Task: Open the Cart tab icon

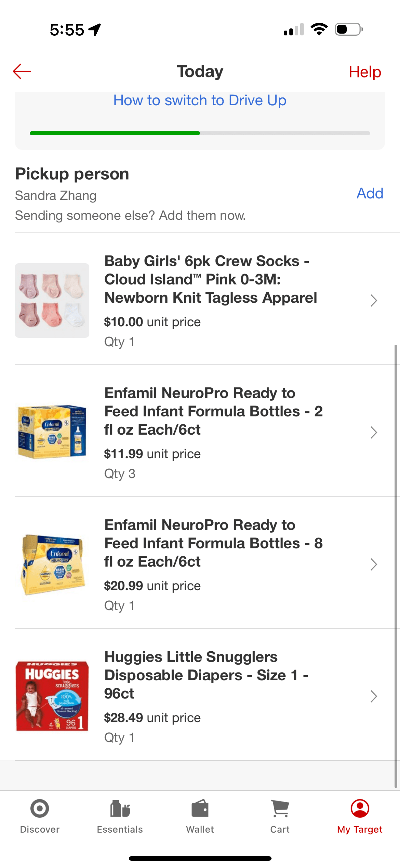Action: click(280, 808)
